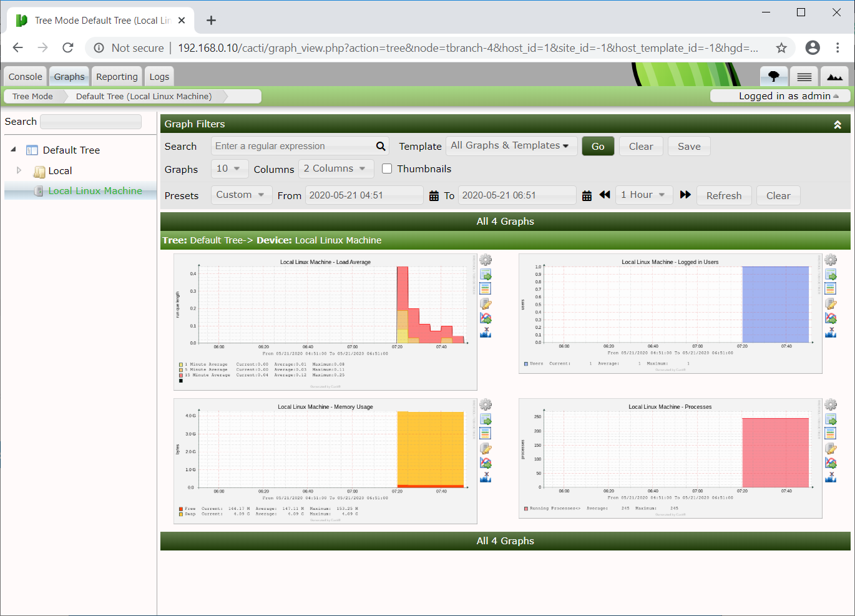The image size is (855, 616).
Task: Edit device icon beside Logged in Users graph
Action: [x=831, y=303]
